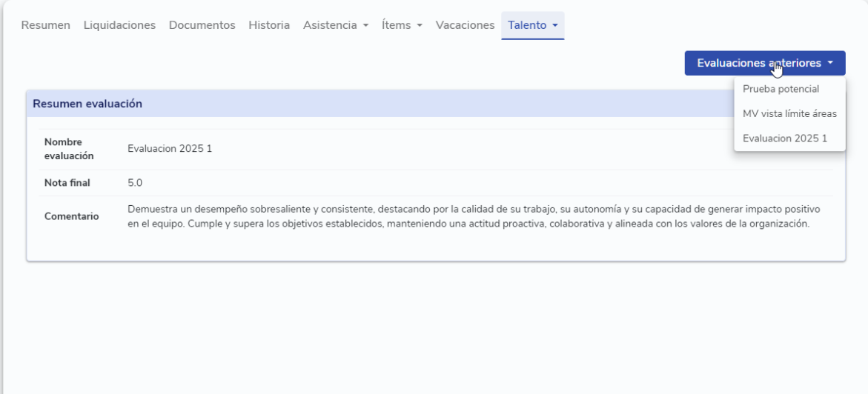Image resolution: width=868 pixels, height=394 pixels.
Task: Click the caret icon next to Talento
Action: 555,25
